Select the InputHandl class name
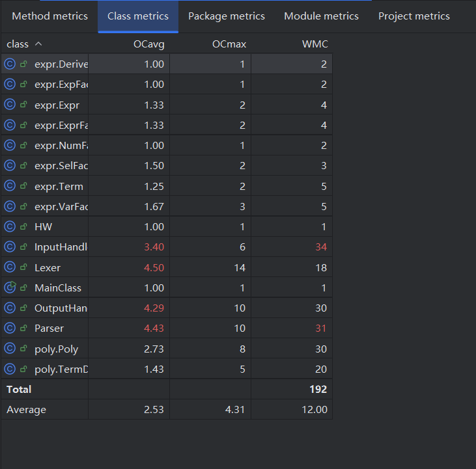The width and height of the screenshot is (476, 469). coord(61,247)
